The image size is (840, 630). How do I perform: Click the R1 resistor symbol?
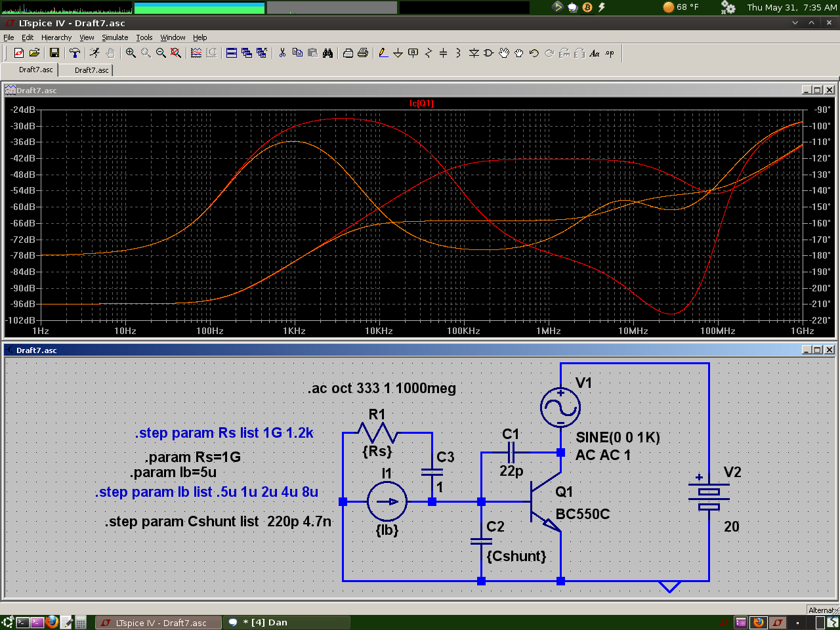pyautogui.click(x=377, y=432)
